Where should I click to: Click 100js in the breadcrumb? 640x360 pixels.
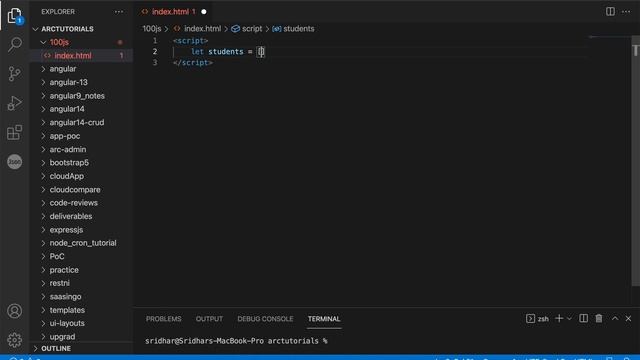[151, 29]
